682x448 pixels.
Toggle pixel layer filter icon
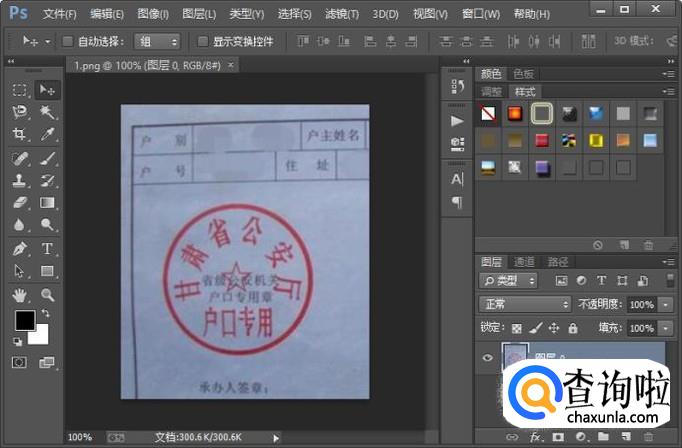[562, 281]
